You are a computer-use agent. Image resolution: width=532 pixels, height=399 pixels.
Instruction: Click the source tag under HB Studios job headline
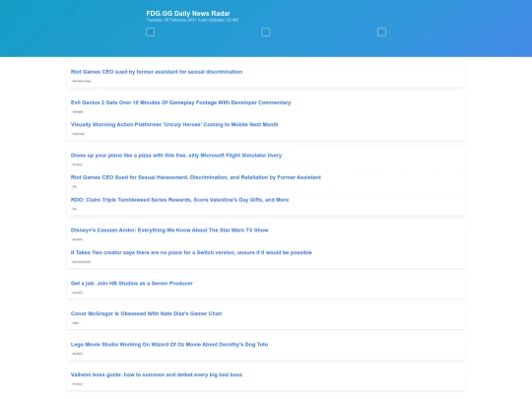78,293
